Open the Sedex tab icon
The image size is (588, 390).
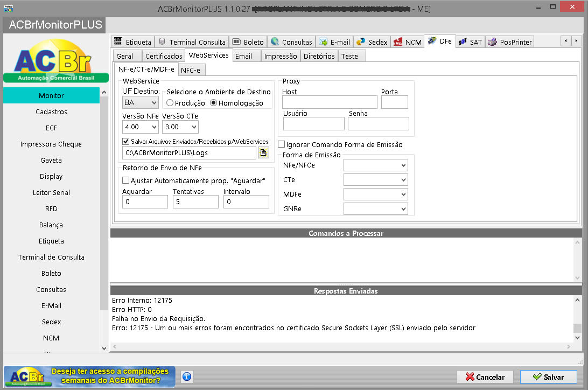point(361,41)
